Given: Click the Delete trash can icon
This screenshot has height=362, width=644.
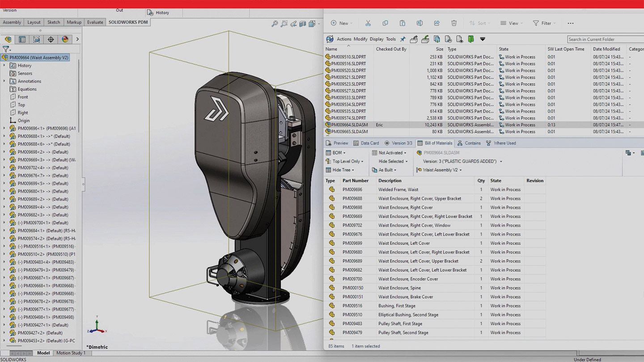Looking at the screenshot, I should pyautogui.click(x=454, y=23).
